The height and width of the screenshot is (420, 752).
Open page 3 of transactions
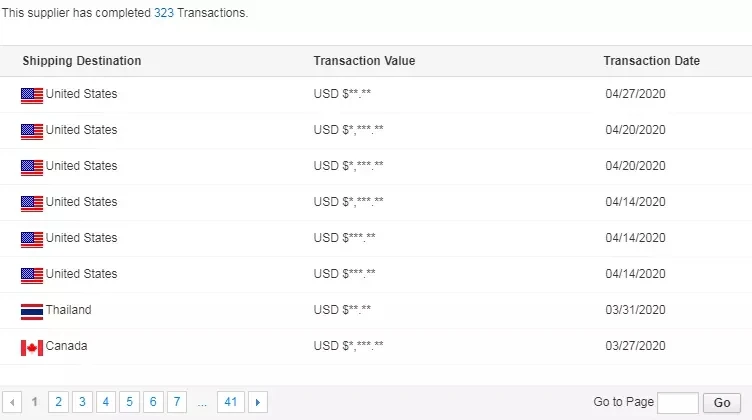[82, 402]
